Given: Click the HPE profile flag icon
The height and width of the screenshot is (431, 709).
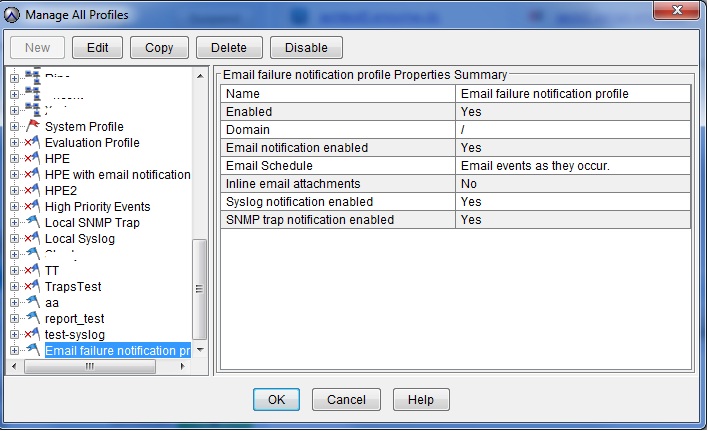Looking at the screenshot, I should coord(32,158).
